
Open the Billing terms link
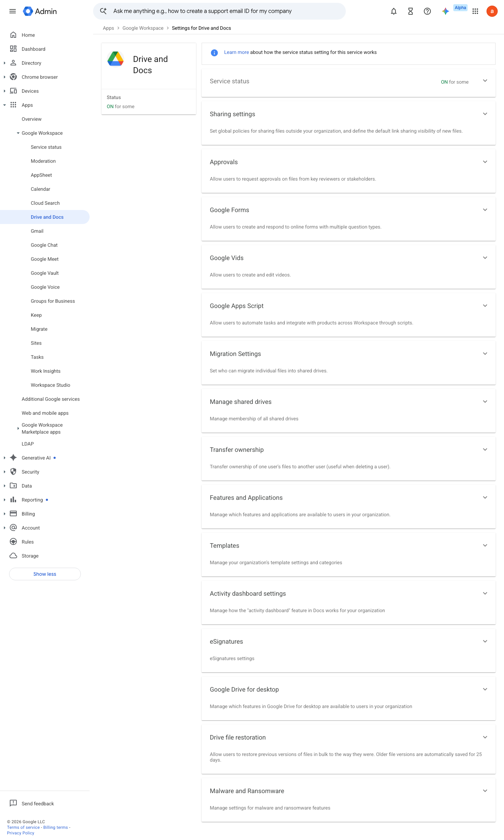[56, 827]
